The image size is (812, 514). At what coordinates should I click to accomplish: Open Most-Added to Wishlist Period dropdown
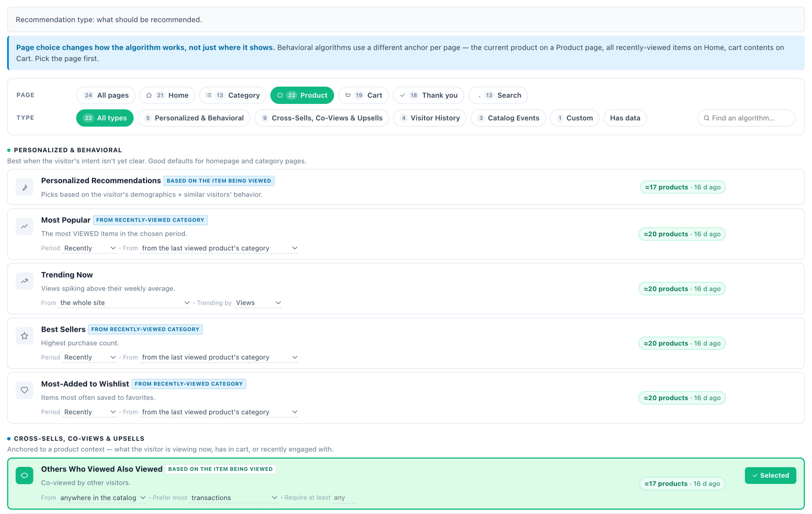(89, 412)
